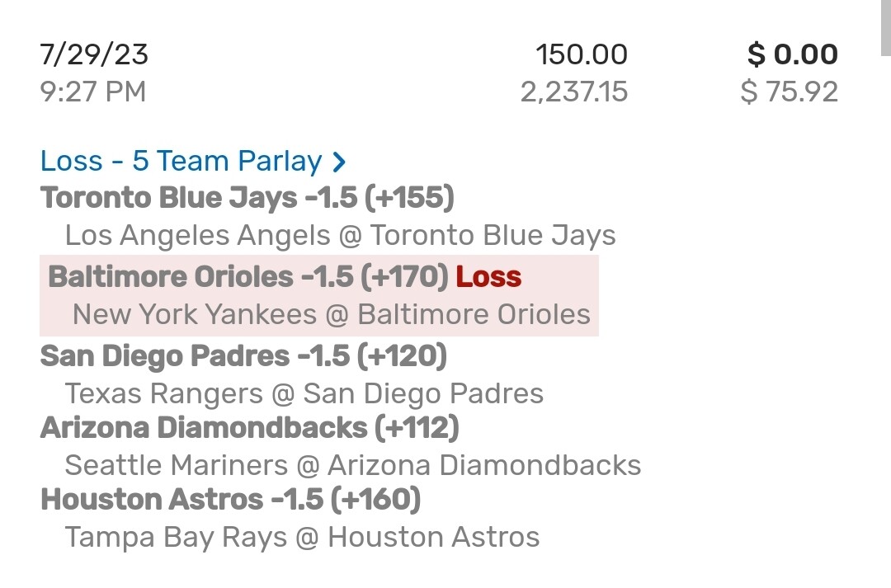Screen dimensions: 891x588
Task: Select the Arizona Diamondbacks (+112) pick
Action: 250,428
